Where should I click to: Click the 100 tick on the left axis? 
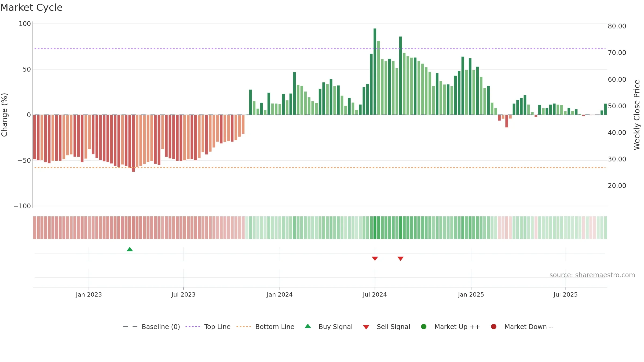25,24
